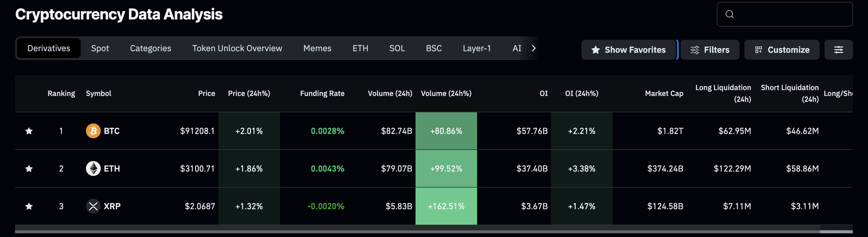Click the horizontal table scrollbar
This screenshot has width=868, height=237.
coord(417,231)
